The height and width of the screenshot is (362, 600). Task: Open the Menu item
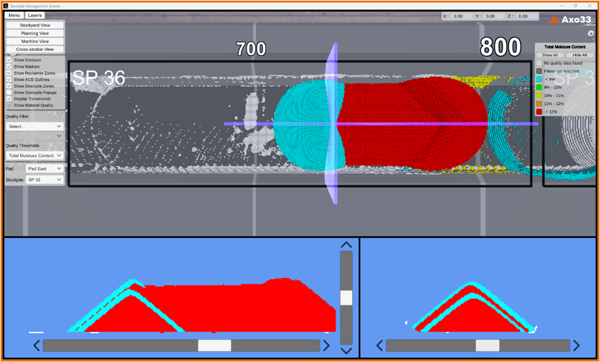(x=14, y=15)
